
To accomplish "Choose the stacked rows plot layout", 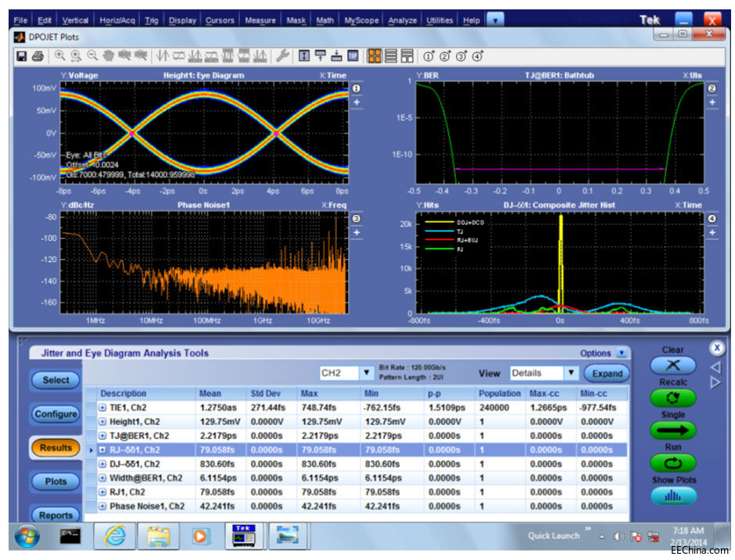I will click(391, 56).
